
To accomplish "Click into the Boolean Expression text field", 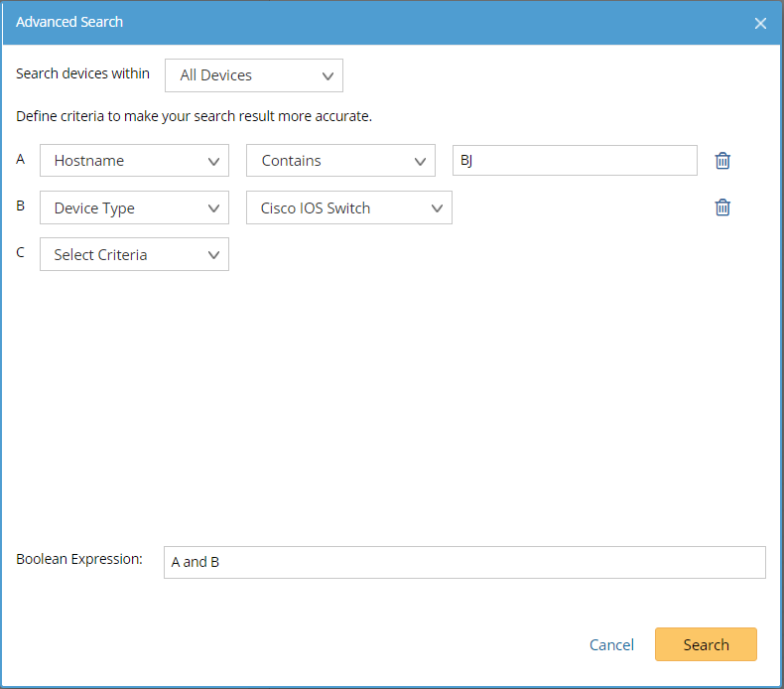I will (x=464, y=562).
